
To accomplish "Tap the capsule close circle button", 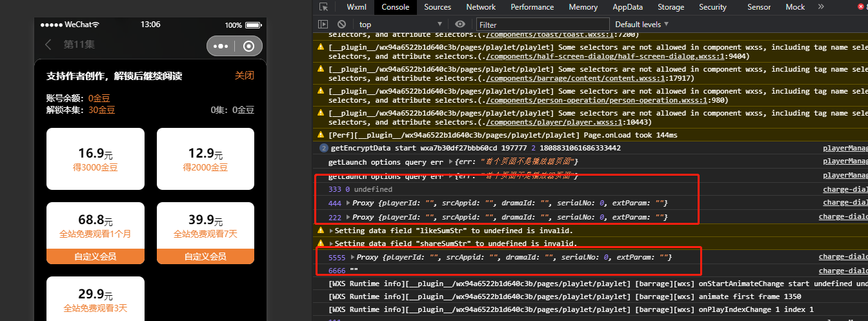I will click(x=249, y=47).
